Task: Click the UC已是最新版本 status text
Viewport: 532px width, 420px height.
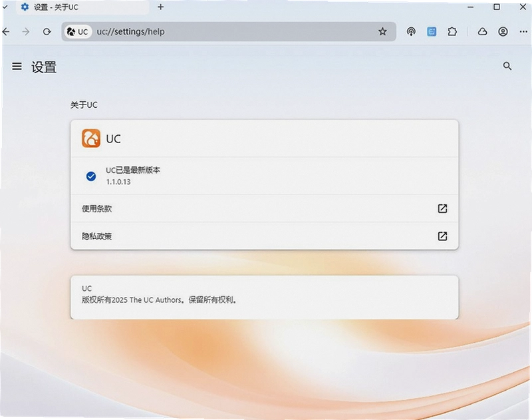Action: (x=132, y=170)
